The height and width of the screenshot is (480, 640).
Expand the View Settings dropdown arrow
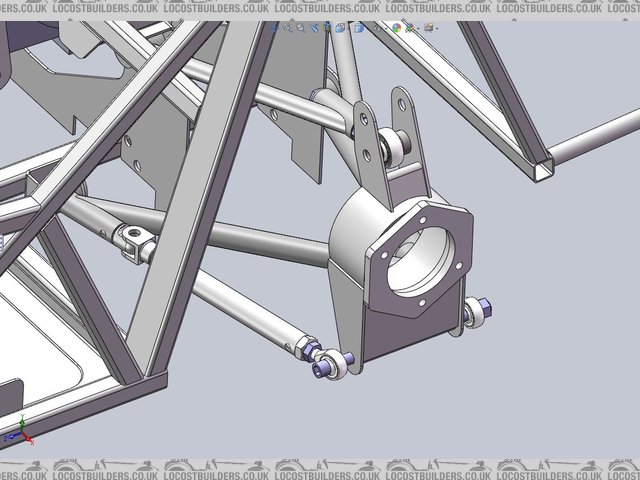(x=437, y=28)
